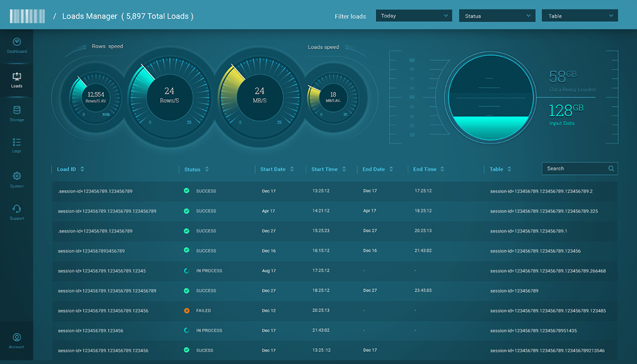The height and width of the screenshot is (364, 637).
Task: Open the Account profile icon
Action: point(17,338)
